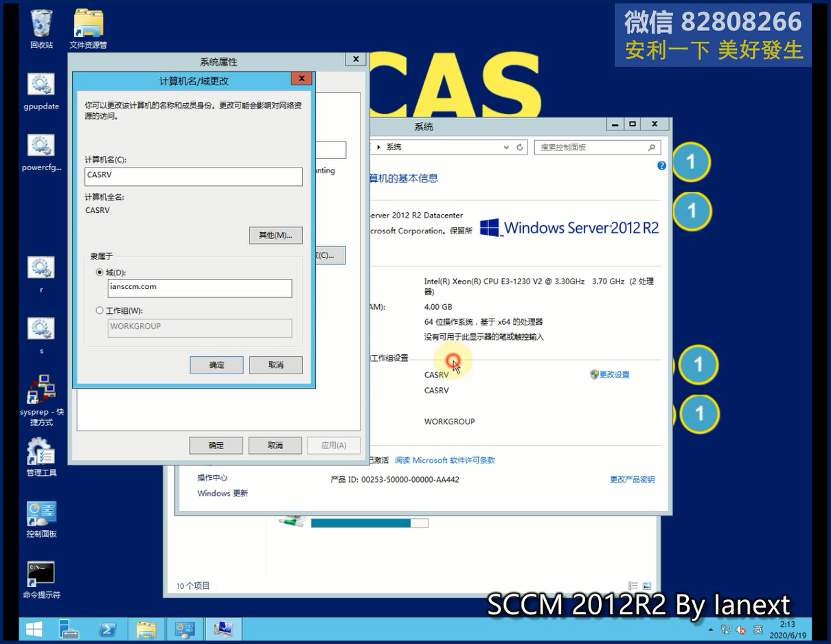This screenshot has height=644, width=831.
Task: Click the blue help icon in 系统 window
Action: 661,166
